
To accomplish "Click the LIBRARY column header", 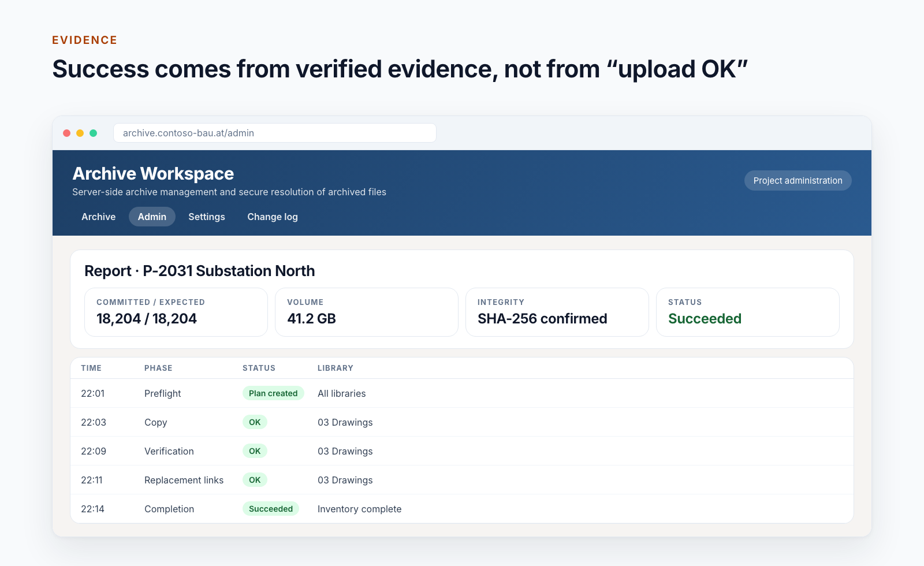I will [336, 368].
